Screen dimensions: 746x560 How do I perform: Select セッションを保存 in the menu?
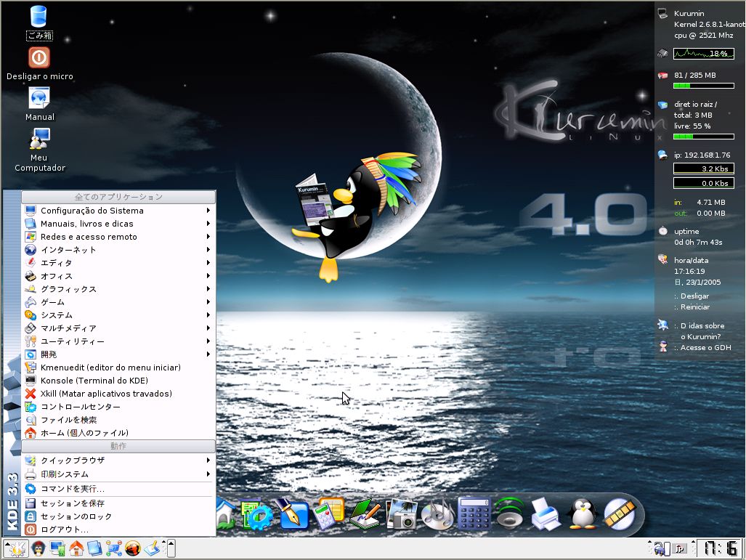click(118, 503)
